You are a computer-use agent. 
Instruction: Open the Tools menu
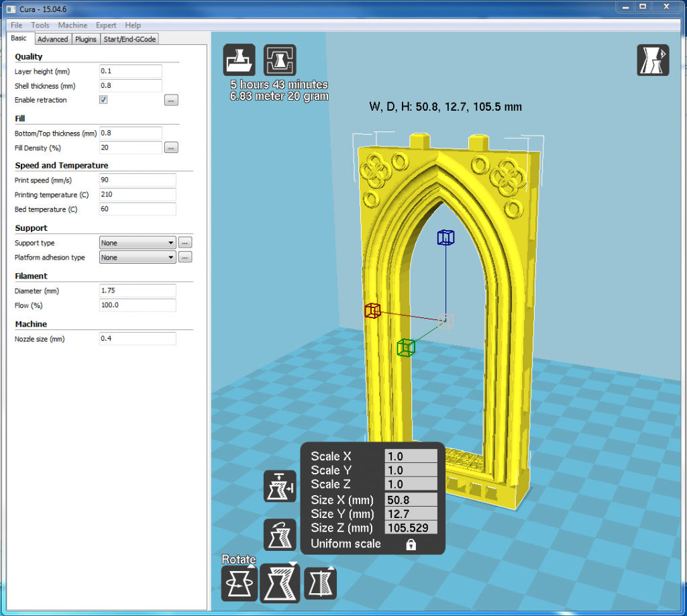point(40,25)
